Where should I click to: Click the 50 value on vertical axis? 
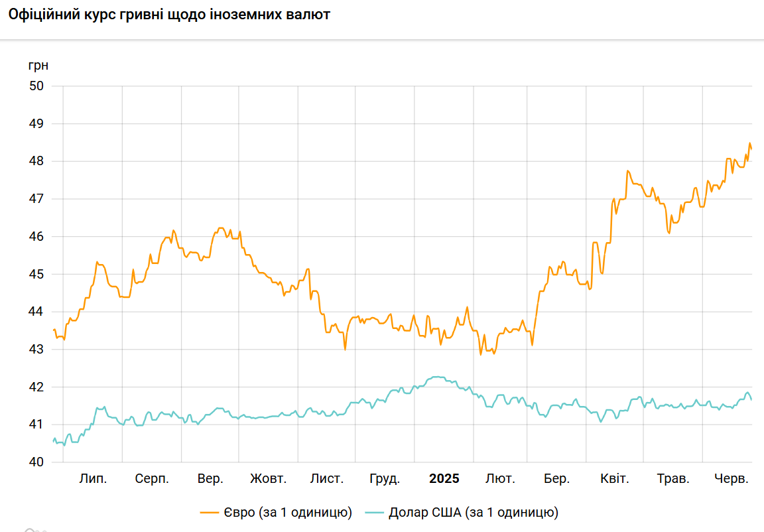[x=36, y=86]
